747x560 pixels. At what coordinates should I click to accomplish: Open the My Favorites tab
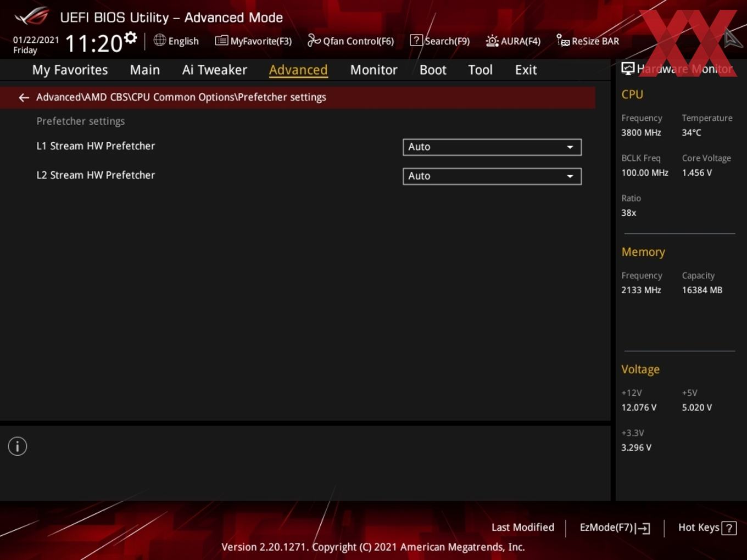(x=70, y=70)
